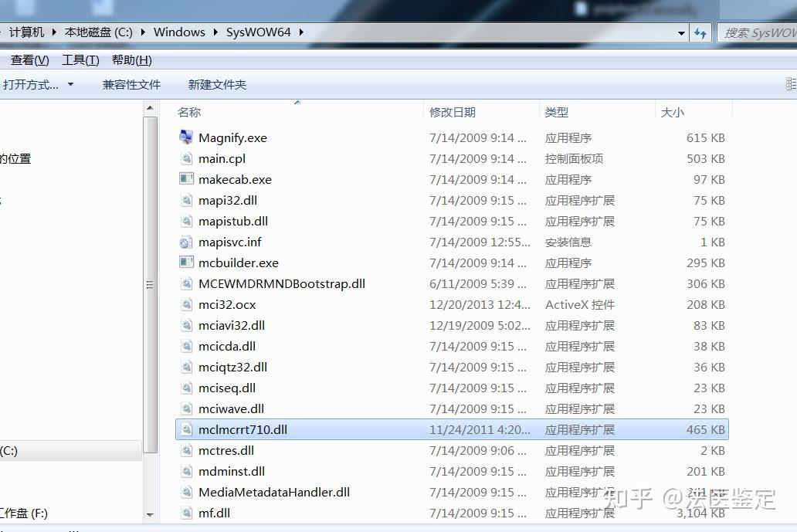
Task: Click the mciwave.dll file icon
Action: coord(186,408)
